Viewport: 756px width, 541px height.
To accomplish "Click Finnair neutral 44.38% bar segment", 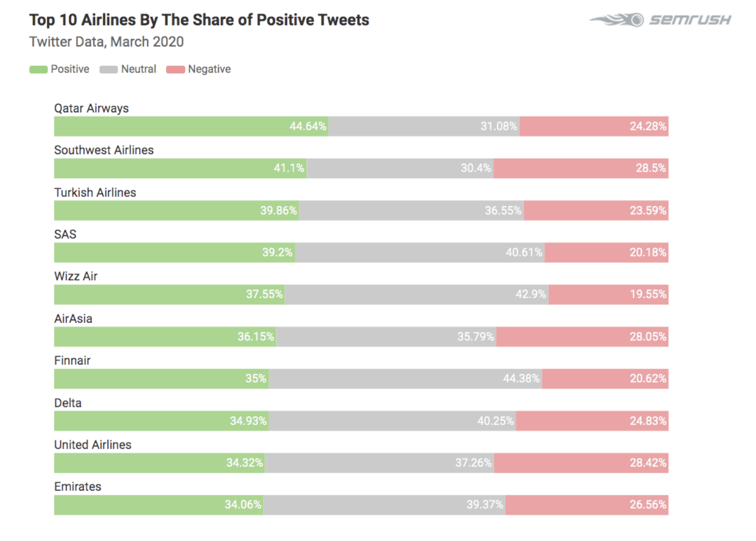I will click(x=405, y=379).
